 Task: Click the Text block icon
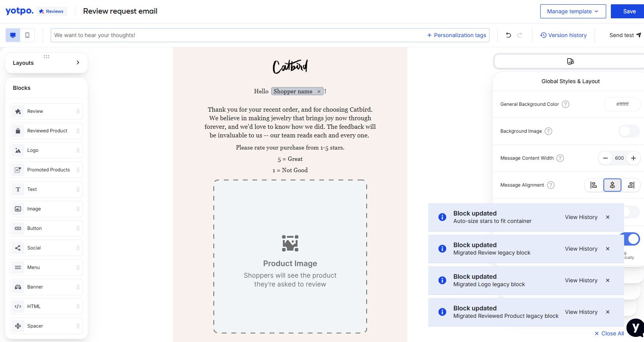18,189
